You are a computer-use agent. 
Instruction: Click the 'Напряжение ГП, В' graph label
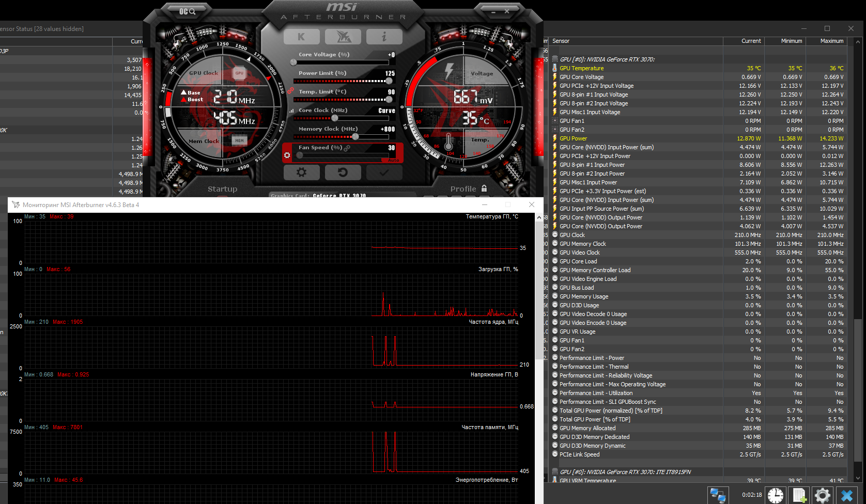coord(494,374)
